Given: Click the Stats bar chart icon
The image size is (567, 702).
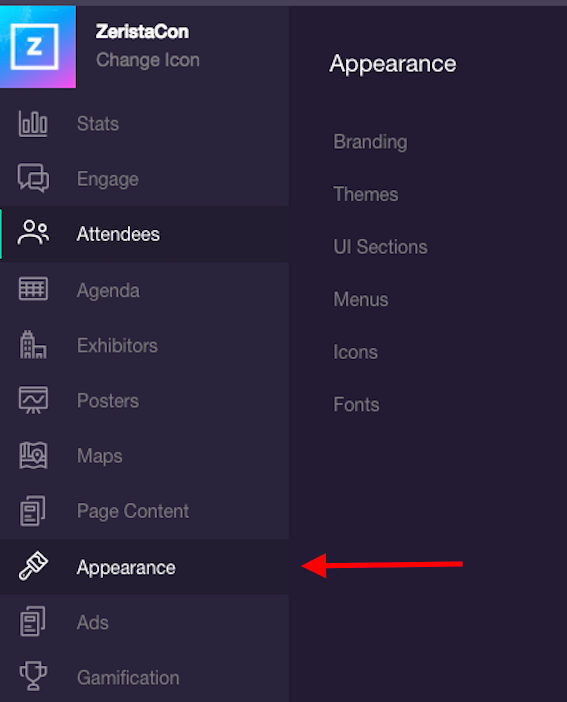Looking at the screenshot, I should (33, 124).
